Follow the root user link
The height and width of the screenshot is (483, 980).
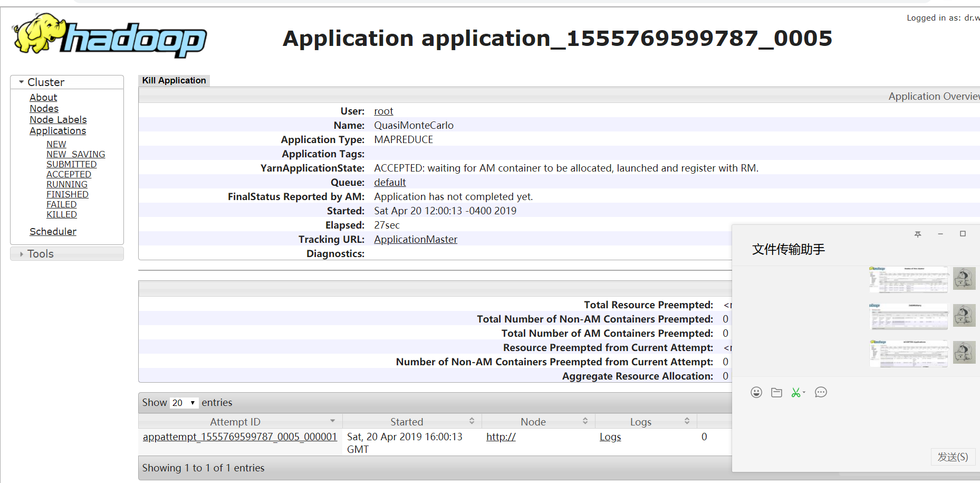(x=383, y=111)
